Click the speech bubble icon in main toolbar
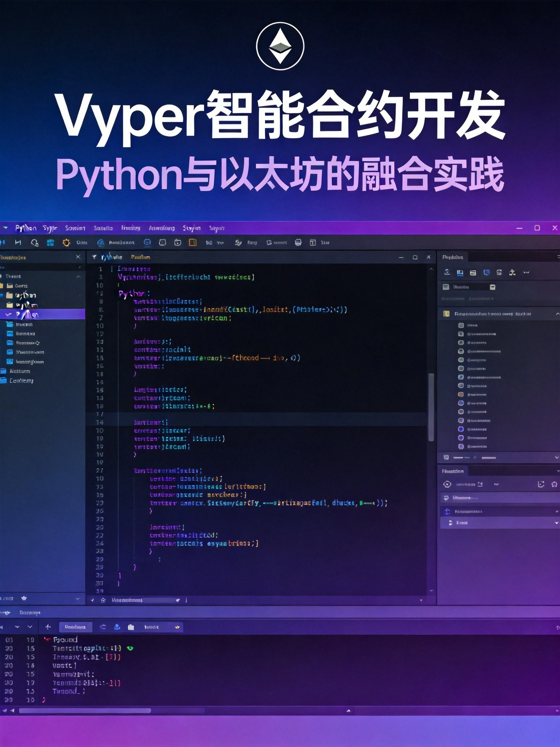 tap(162, 242)
